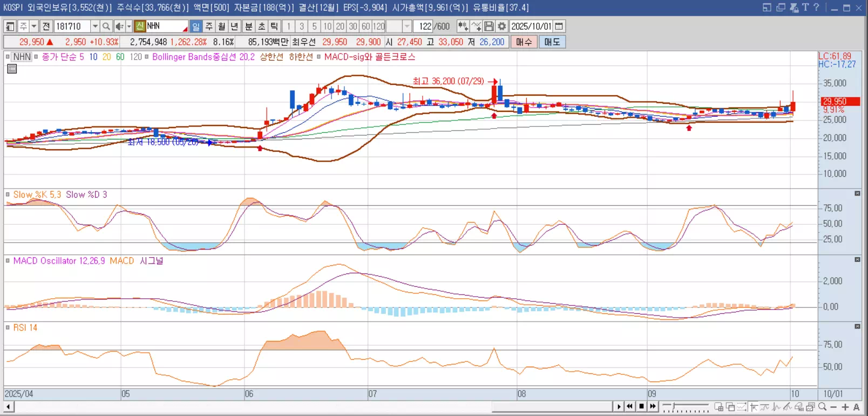Open chart settings gear icon
The width and height of the screenshot is (868, 416).
[502, 26]
